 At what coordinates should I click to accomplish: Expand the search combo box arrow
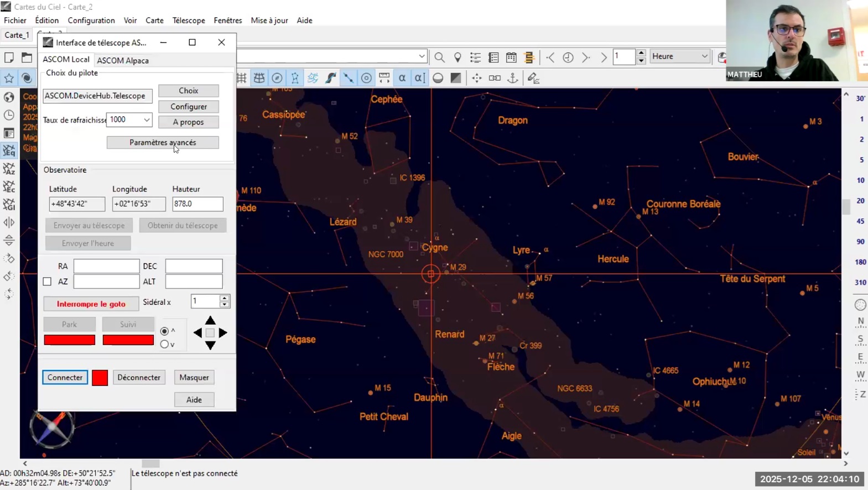[422, 56]
